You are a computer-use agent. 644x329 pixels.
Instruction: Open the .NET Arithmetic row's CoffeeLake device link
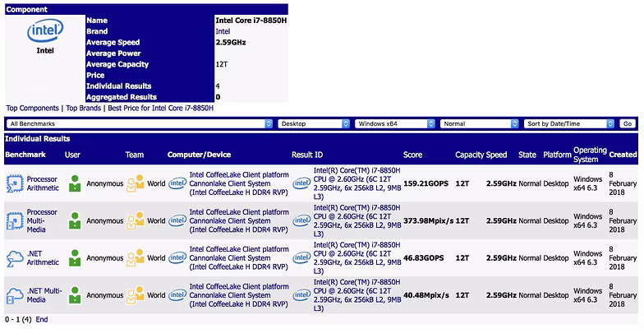pos(239,258)
